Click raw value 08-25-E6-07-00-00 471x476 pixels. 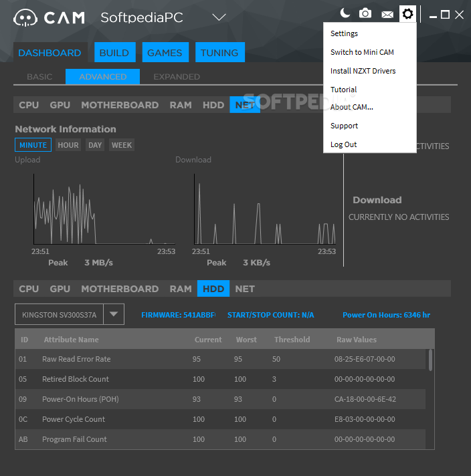pyautogui.click(x=365, y=359)
